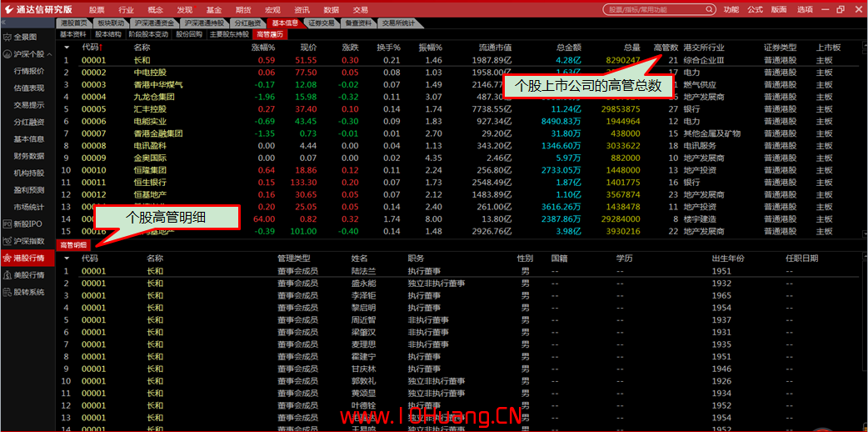Open the 发现 menu
Viewport: 868px width, 432px height.
click(x=185, y=9)
